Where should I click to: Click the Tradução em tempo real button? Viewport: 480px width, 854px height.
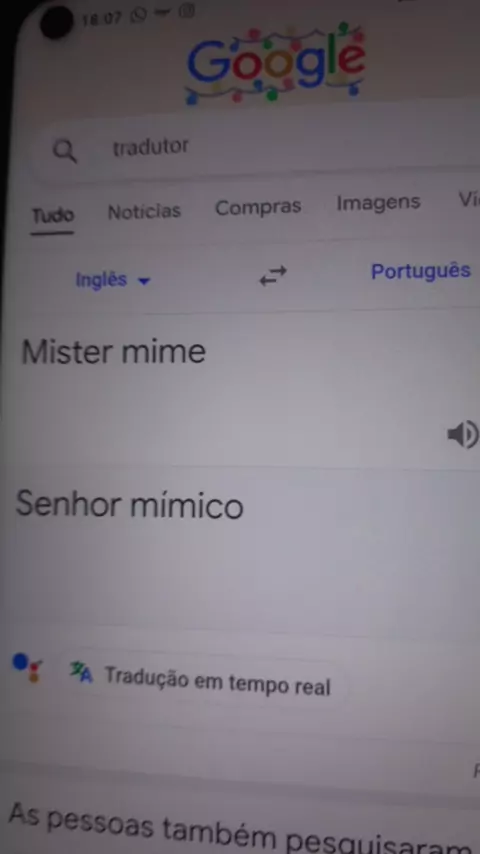point(202,679)
